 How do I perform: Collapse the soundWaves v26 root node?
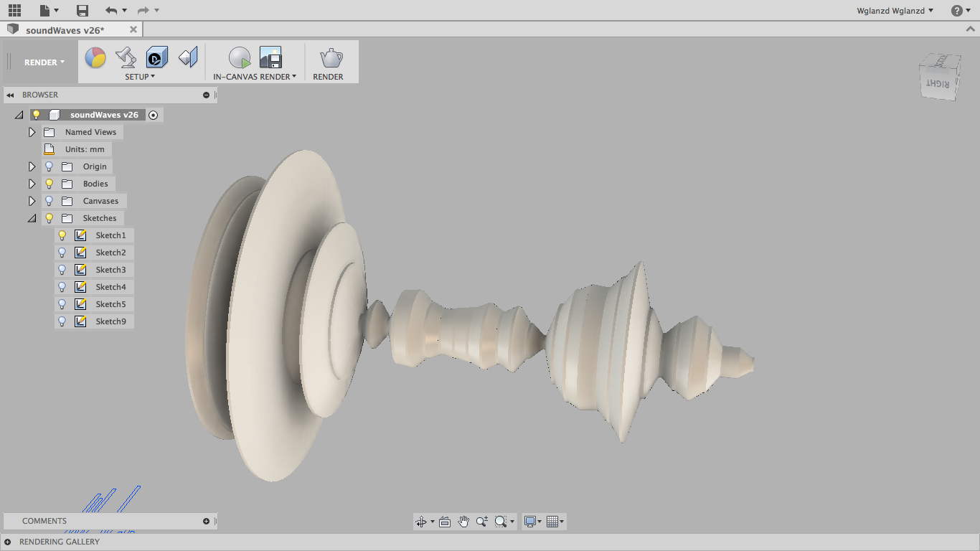(19, 115)
